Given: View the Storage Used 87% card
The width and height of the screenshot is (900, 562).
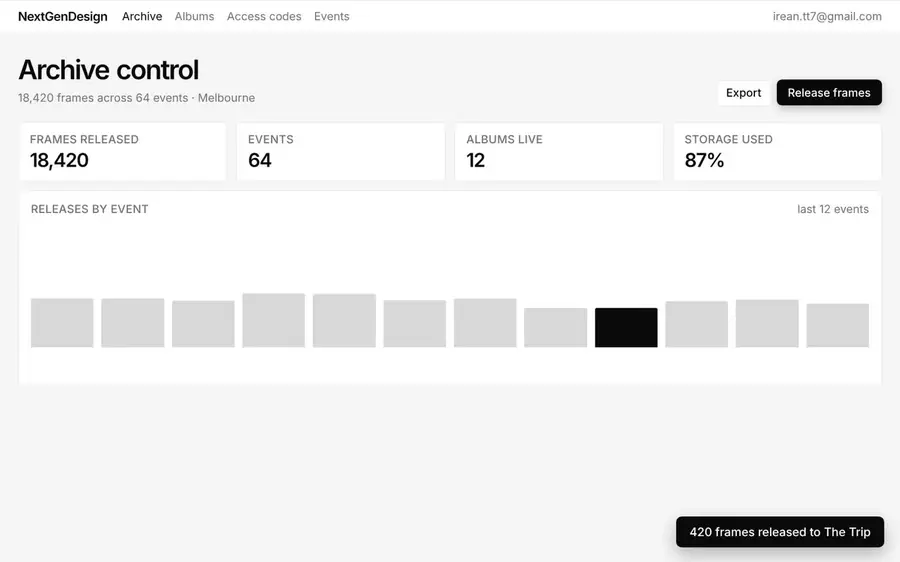Looking at the screenshot, I should click(777, 152).
